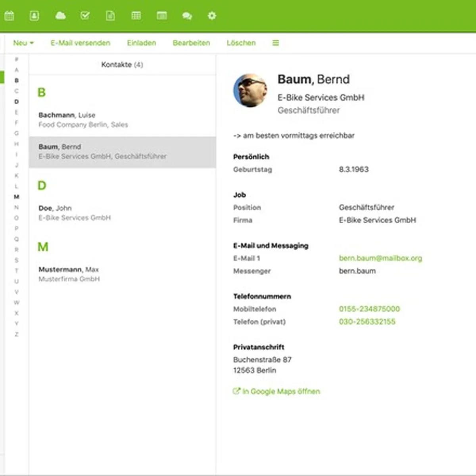Open the Address Book app icon

coord(35,16)
